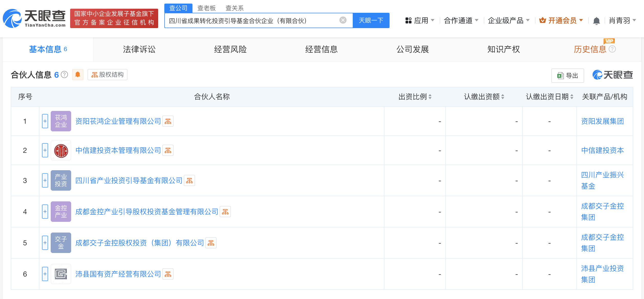Sort by 出资比例 column arrows
644x299 pixels.
point(430,97)
